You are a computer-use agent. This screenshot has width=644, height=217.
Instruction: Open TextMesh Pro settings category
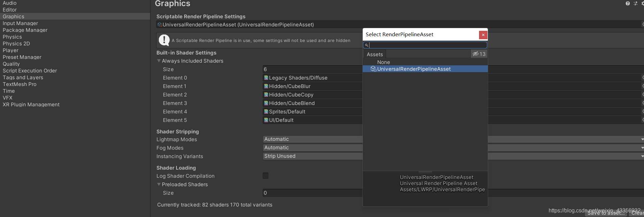pyautogui.click(x=75, y=84)
